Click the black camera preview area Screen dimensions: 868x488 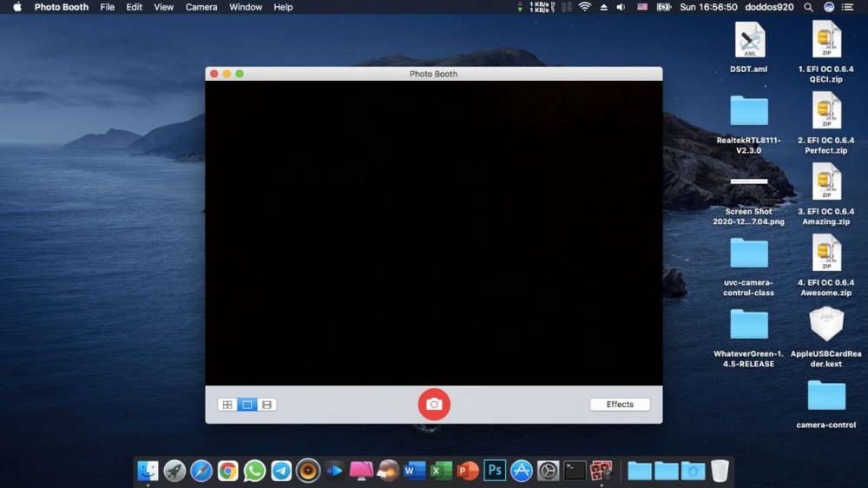pyautogui.click(x=433, y=233)
